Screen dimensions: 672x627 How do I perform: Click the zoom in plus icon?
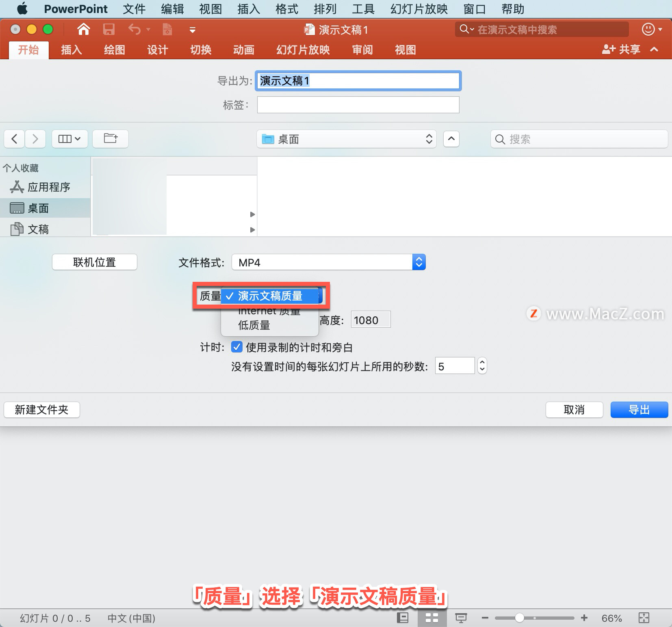[584, 618]
